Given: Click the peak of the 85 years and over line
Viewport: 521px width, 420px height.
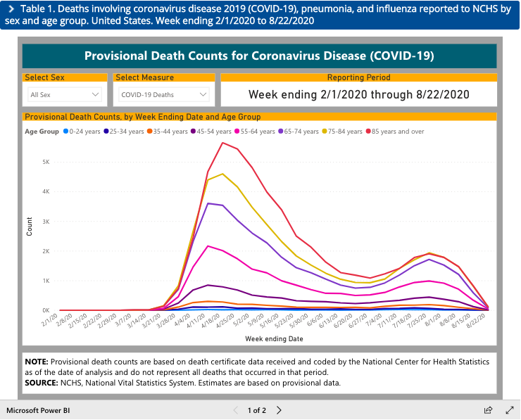Looking at the screenshot, I should click(222, 143).
